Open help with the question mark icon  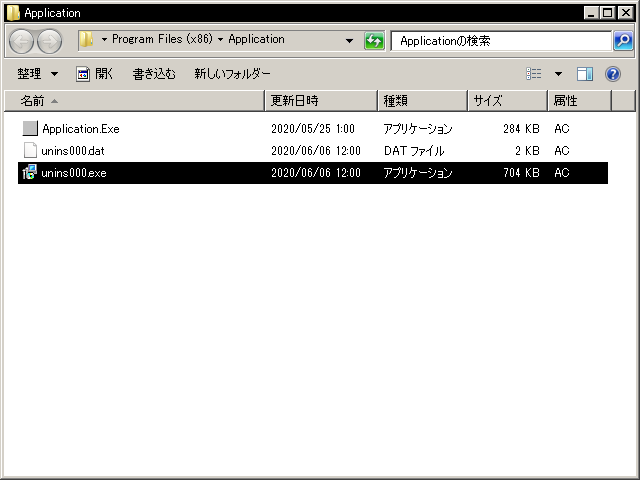coord(613,74)
